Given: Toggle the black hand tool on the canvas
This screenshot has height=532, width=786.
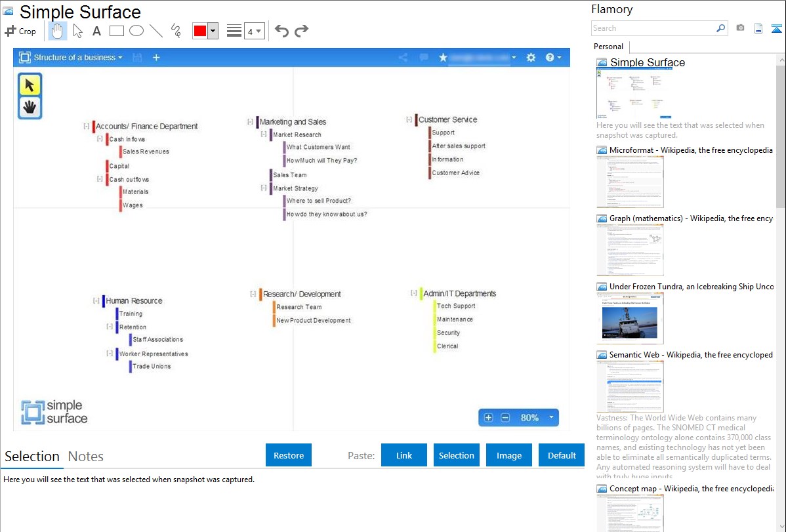Looking at the screenshot, I should pyautogui.click(x=30, y=107).
